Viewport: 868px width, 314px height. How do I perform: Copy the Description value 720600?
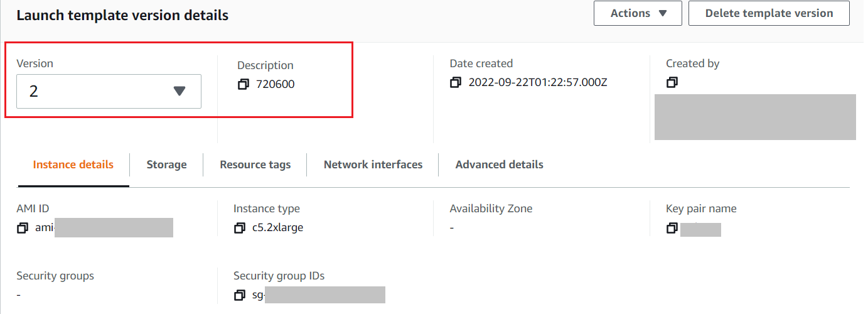click(244, 84)
